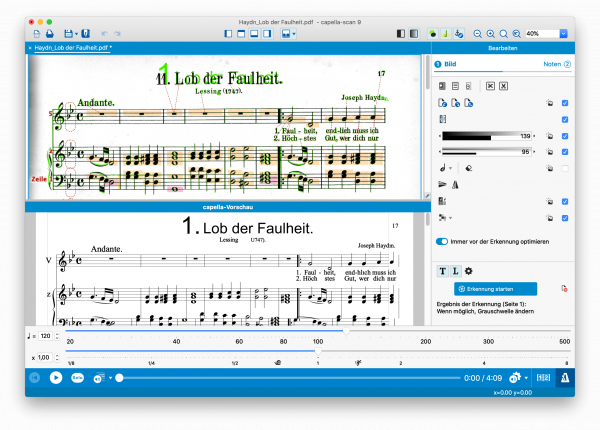Screen dimensions: 600x430
Task: Click the piano keyboard icon in playback bar
Action: pos(543,378)
